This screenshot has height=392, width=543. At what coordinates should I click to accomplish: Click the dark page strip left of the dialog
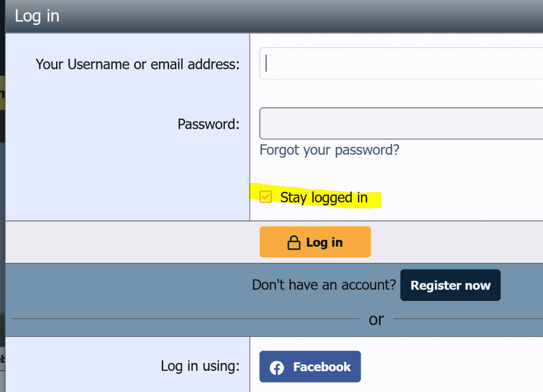click(2, 212)
